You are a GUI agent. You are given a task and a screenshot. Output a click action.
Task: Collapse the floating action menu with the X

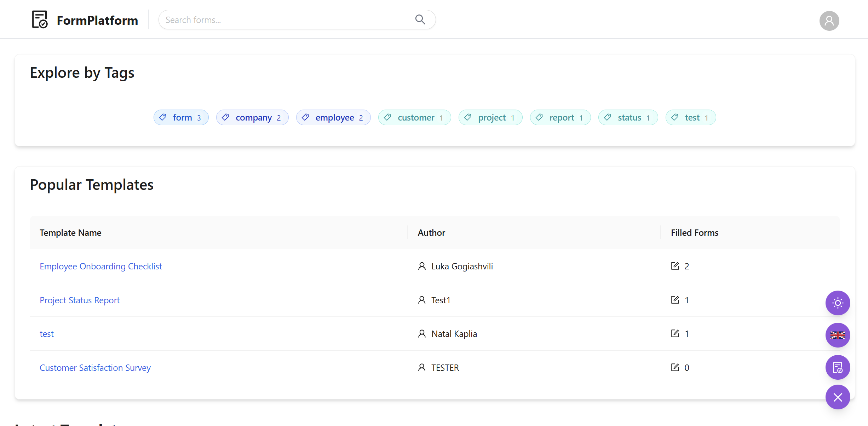point(837,397)
